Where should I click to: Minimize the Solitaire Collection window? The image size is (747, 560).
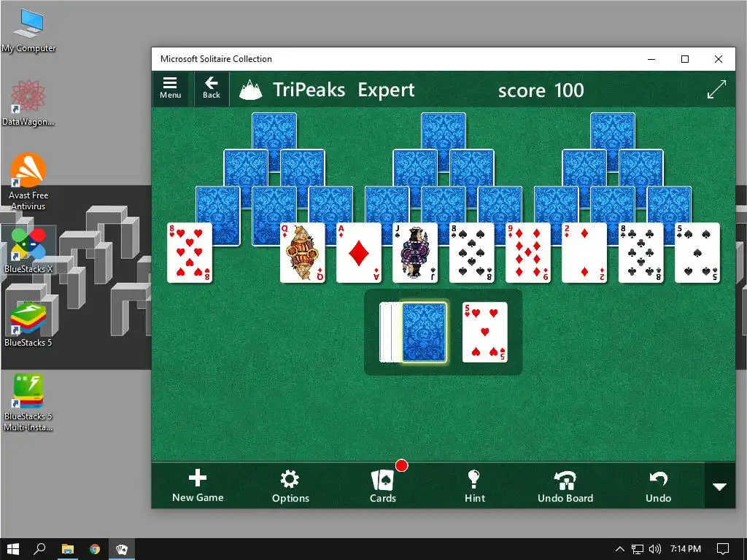point(651,59)
